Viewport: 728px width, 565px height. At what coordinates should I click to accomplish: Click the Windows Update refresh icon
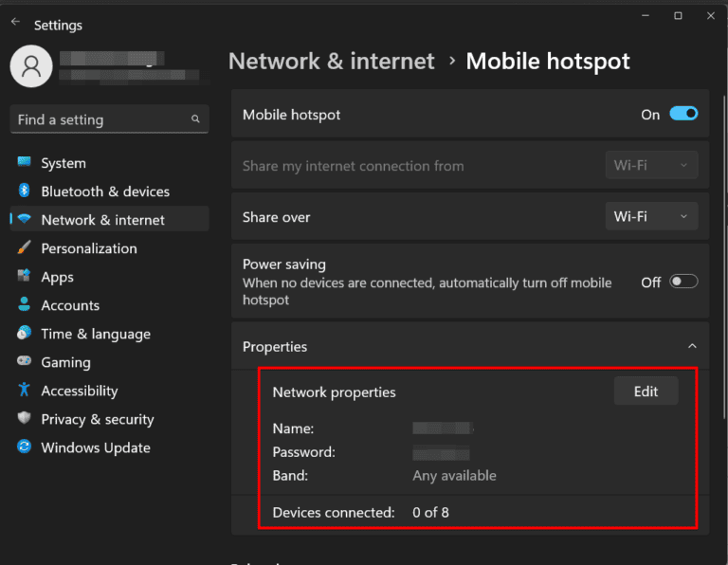pyautogui.click(x=24, y=447)
